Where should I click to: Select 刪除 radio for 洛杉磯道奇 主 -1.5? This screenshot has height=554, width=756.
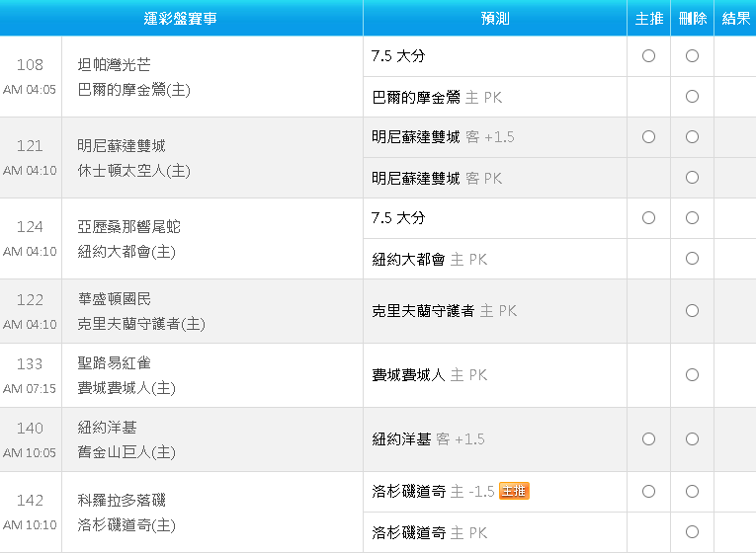(692, 492)
